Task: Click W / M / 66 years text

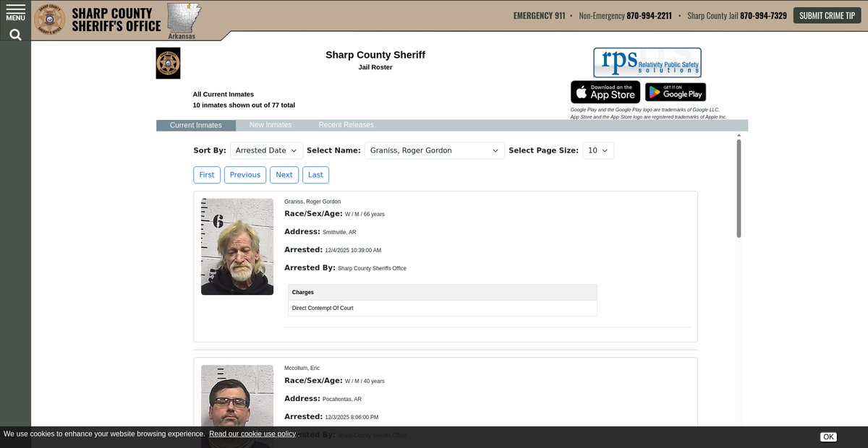Action: click(x=365, y=215)
